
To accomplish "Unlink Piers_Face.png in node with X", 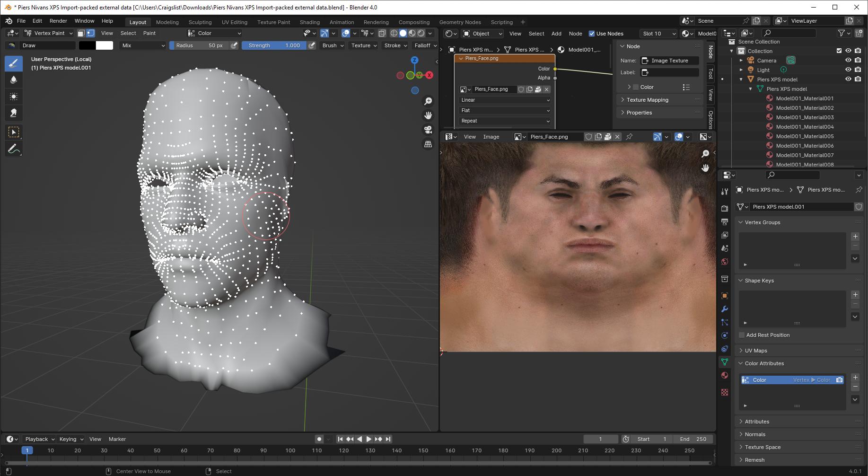I will [546, 89].
